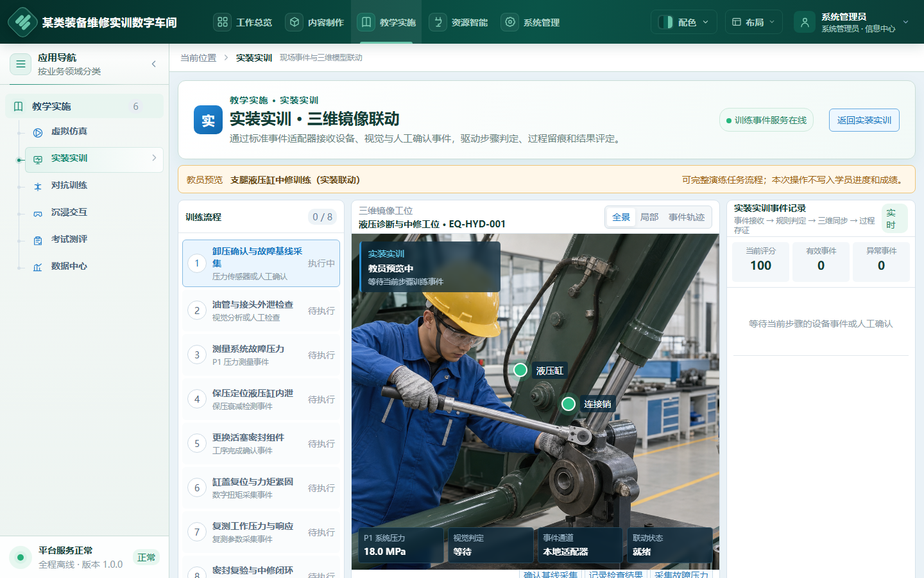The image size is (924, 578).
Task: Switch view to 事件轨迹
Action: (687, 217)
